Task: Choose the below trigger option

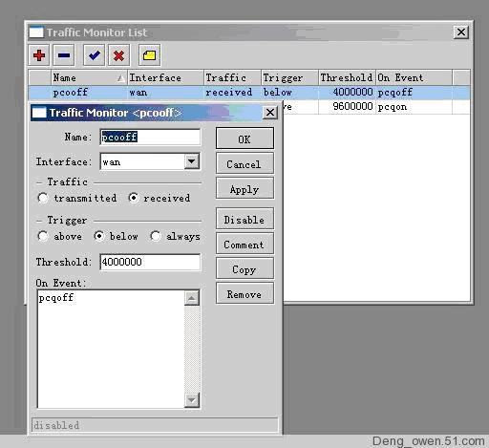Action: (x=99, y=236)
